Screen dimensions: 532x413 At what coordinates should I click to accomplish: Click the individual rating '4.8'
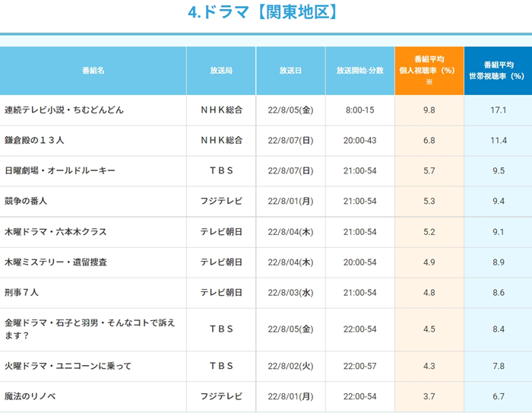tap(429, 292)
